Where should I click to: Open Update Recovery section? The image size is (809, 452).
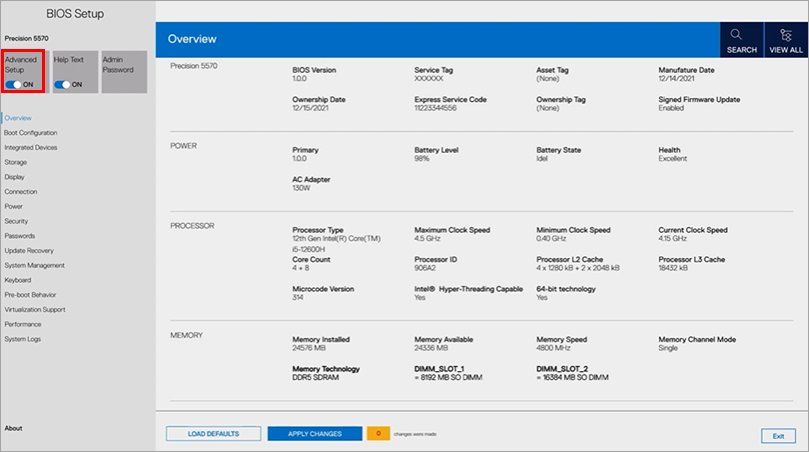pyautogui.click(x=29, y=251)
